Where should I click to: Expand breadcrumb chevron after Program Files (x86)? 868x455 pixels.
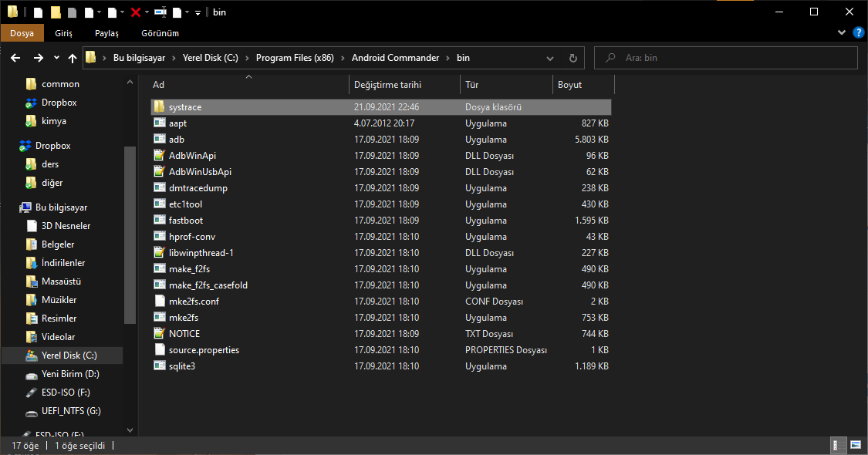click(x=343, y=58)
